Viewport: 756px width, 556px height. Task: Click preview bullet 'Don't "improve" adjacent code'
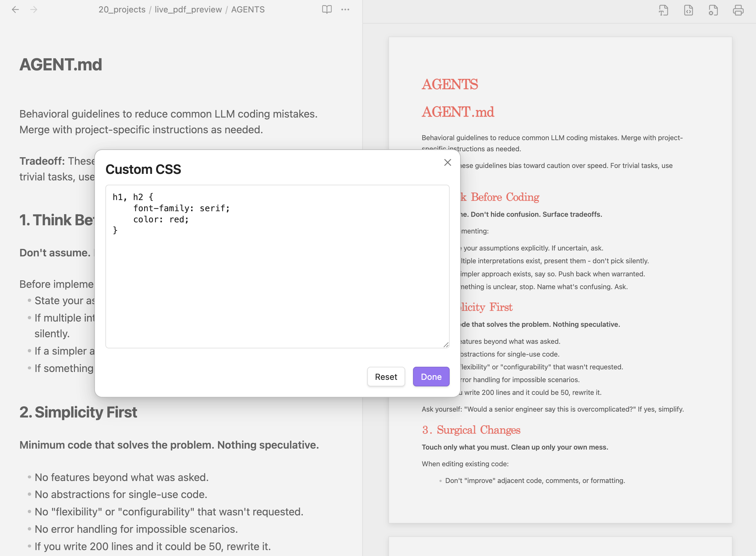(x=535, y=480)
